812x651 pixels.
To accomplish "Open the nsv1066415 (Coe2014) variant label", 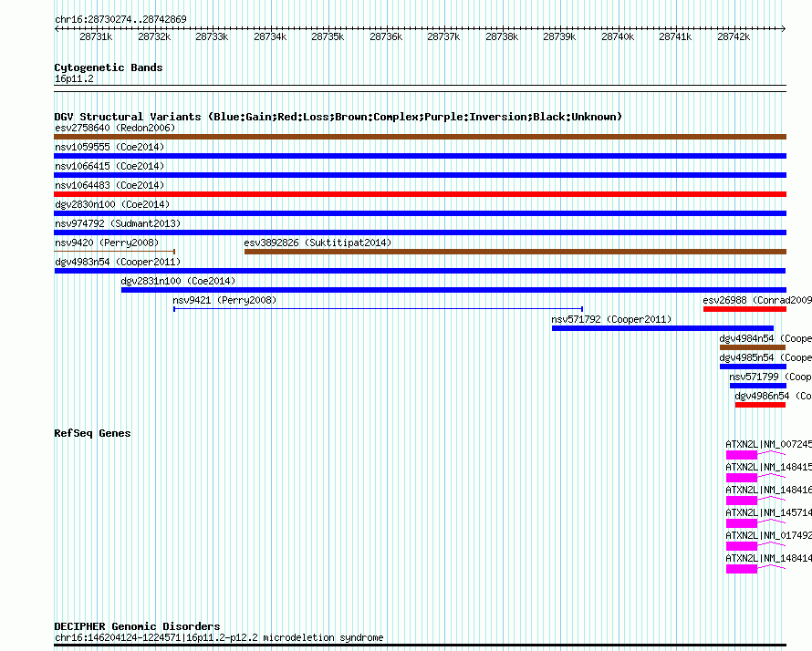I will point(109,166).
